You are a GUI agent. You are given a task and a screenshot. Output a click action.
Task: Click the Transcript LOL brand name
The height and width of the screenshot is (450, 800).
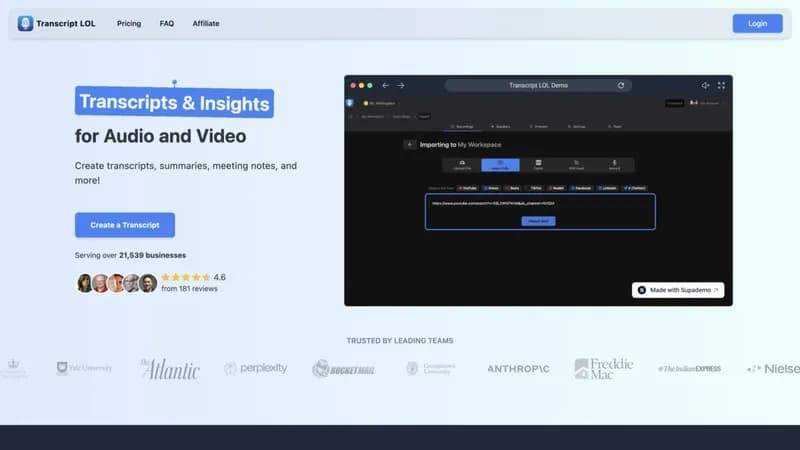coord(65,23)
